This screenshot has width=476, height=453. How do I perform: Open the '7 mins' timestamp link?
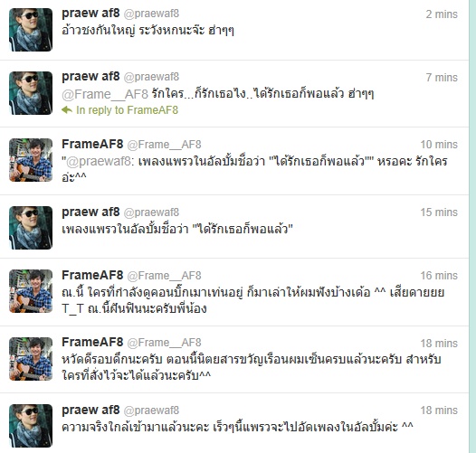tap(442, 78)
